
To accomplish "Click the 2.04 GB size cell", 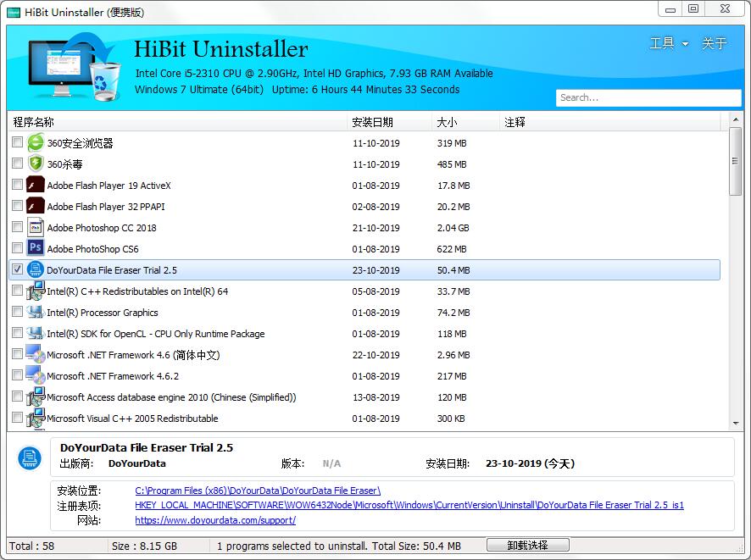I will [x=453, y=228].
